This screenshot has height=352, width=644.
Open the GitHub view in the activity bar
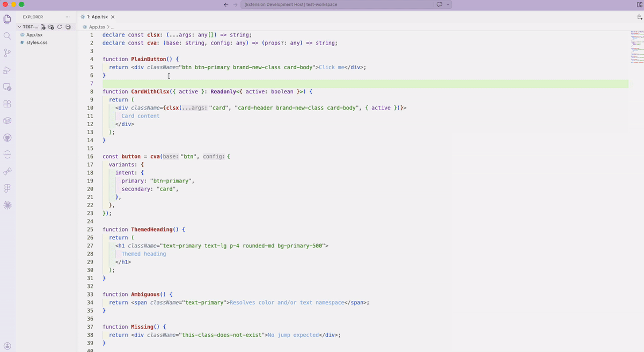pyautogui.click(x=8, y=137)
